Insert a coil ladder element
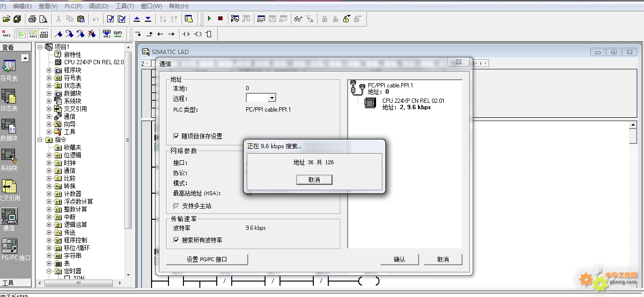 coord(197,34)
